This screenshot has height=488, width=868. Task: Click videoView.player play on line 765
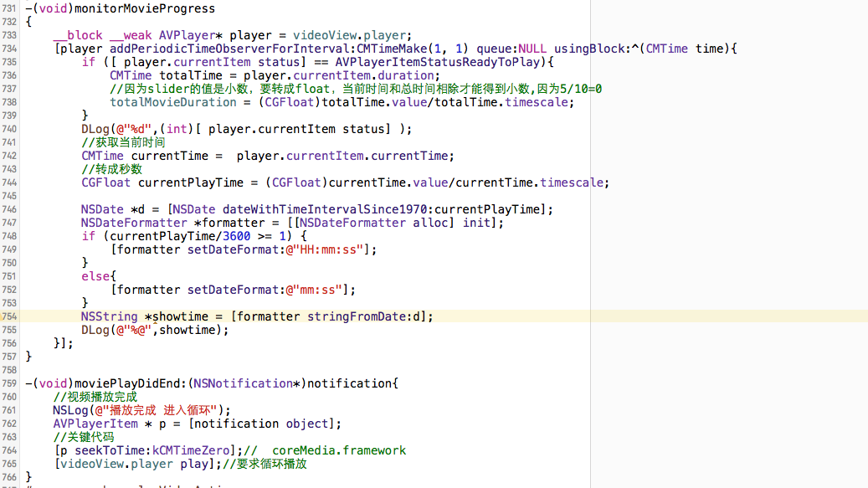pyautogui.click(x=137, y=465)
